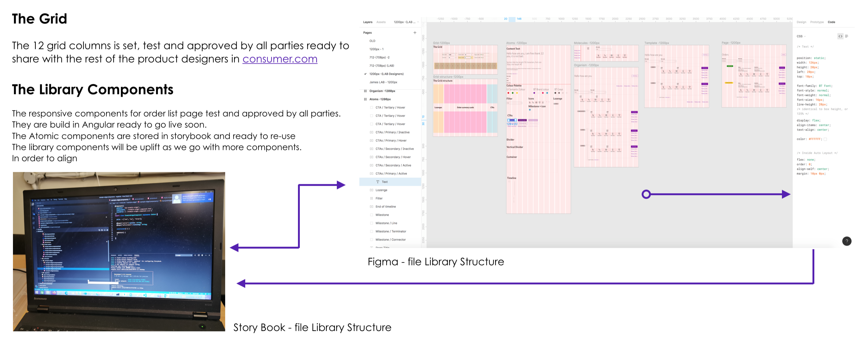Click the #FFFFFF color swatch in code

point(825,139)
